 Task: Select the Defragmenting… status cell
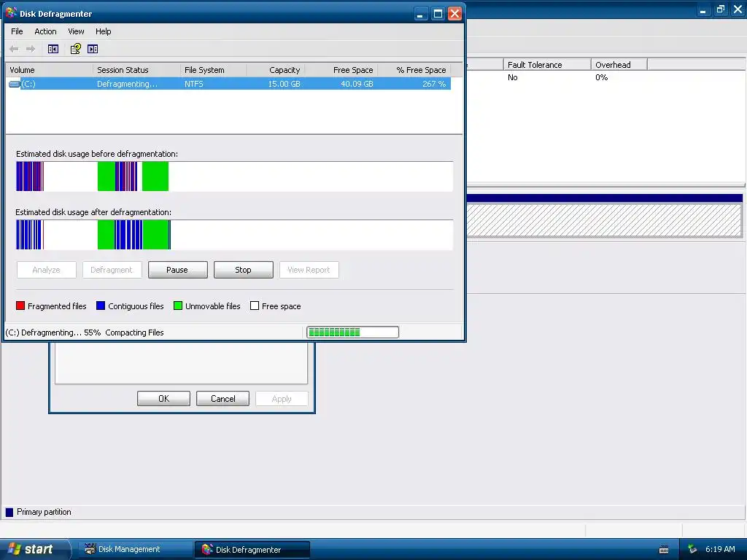pyautogui.click(x=127, y=84)
